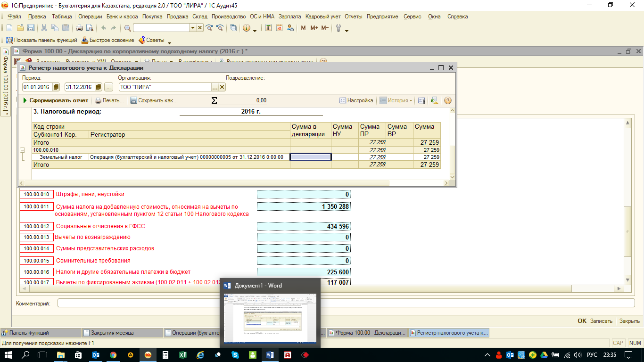This screenshot has width=644, height=362.
Task: Open Chrome from the Windows taskbar
Action: [x=113, y=355]
